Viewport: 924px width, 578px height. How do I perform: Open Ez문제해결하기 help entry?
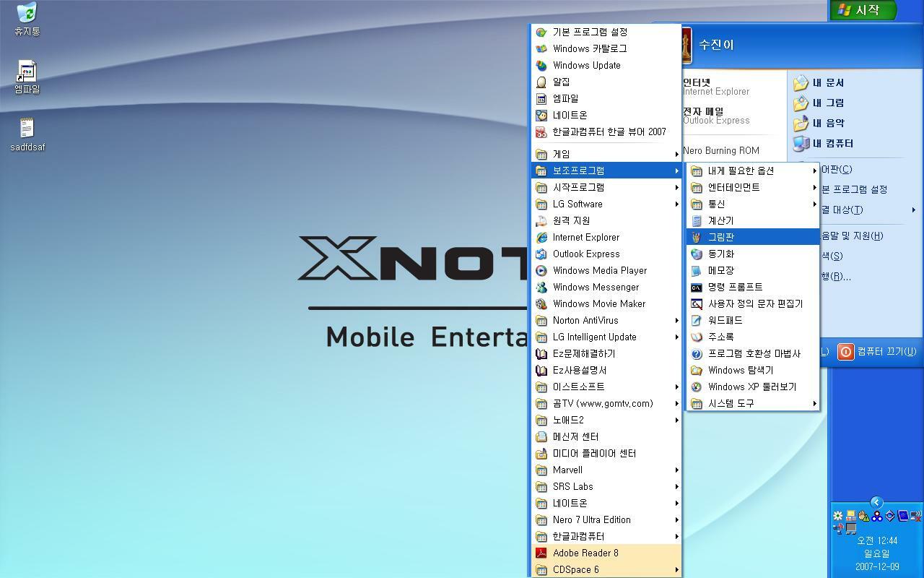pyautogui.click(x=606, y=353)
